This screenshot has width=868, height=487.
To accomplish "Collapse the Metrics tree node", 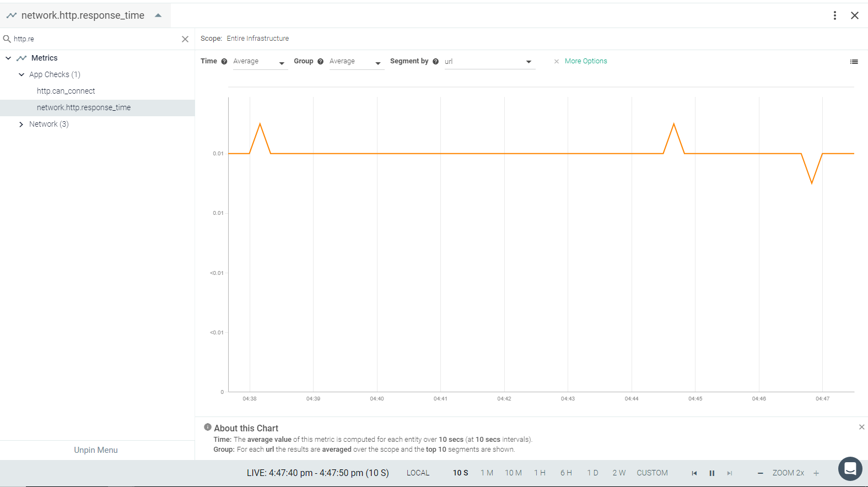I will coord(8,58).
